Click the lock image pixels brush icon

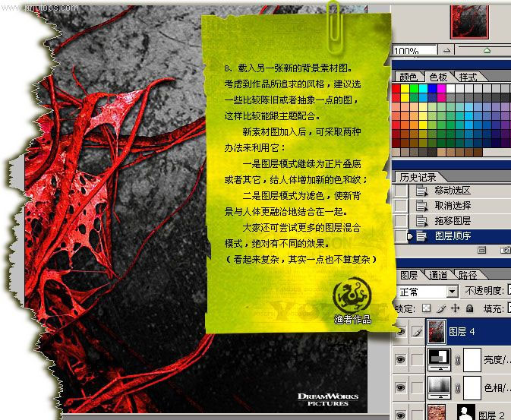(440, 308)
